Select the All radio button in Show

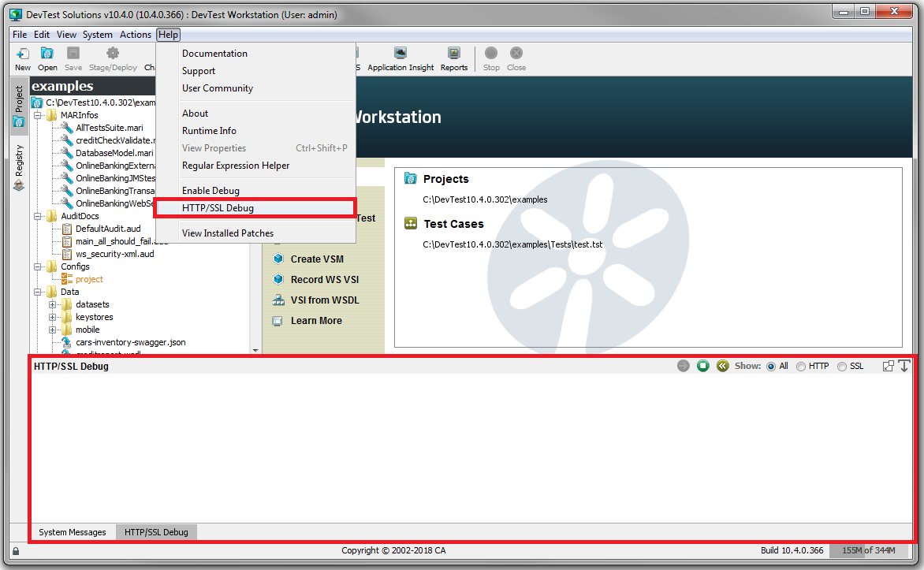(771, 367)
